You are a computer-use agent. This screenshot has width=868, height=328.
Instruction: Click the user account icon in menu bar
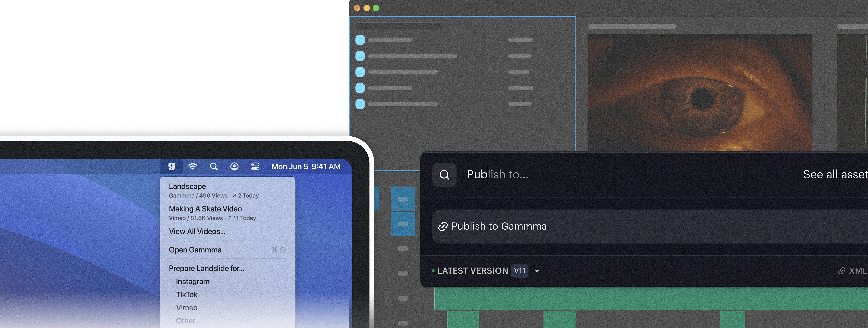pyautogui.click(x=235, y=166)
